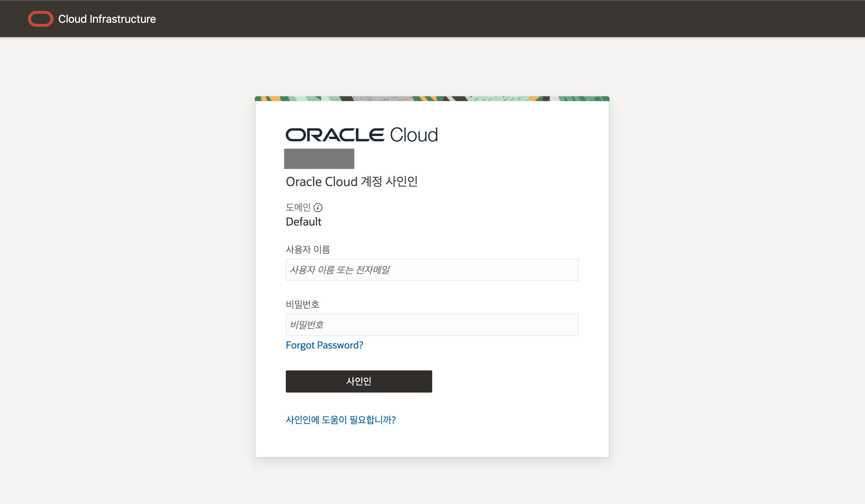865x504 pixels.
Task: Open the 사인인에 도움이 필요합니까? help link
Action: point(340,420)
